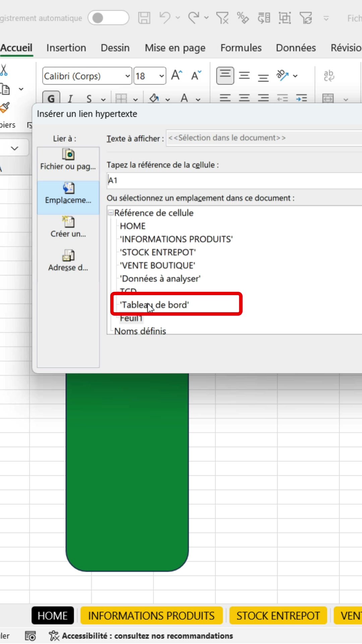This screenshot has height=644, width=362.
Task: Select the Format Painter brush icon
Action: click(x=5, y=108)
